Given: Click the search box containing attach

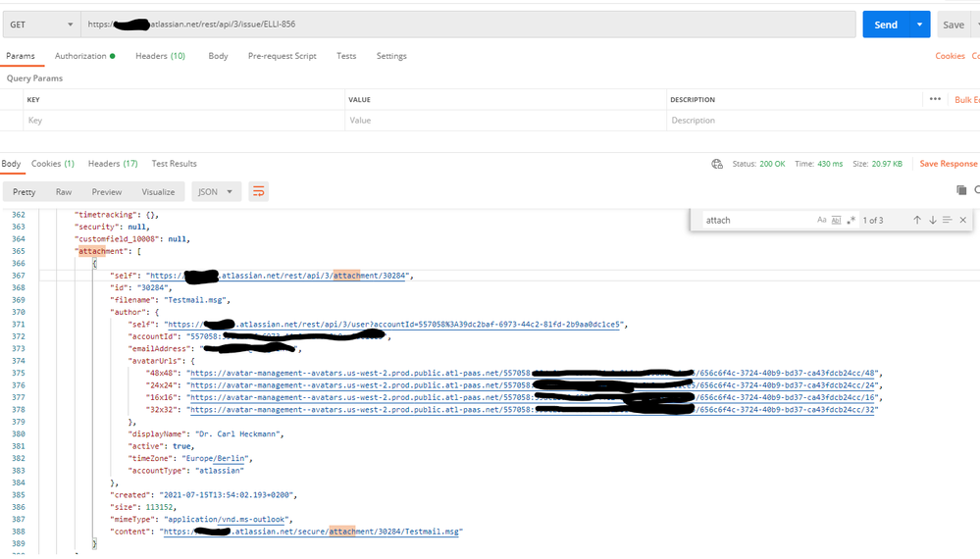Looking at the screenshot, I should [x=756, y=220].
